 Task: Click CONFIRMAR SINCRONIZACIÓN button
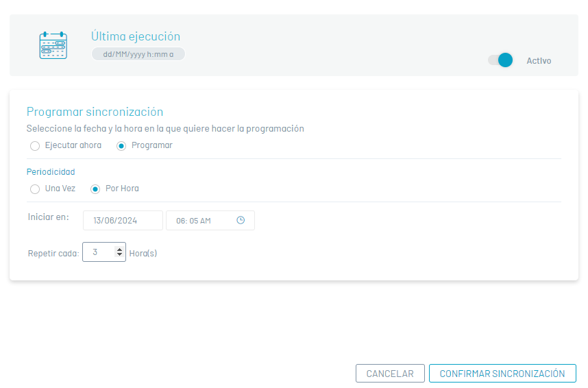[x=502, y=374]
